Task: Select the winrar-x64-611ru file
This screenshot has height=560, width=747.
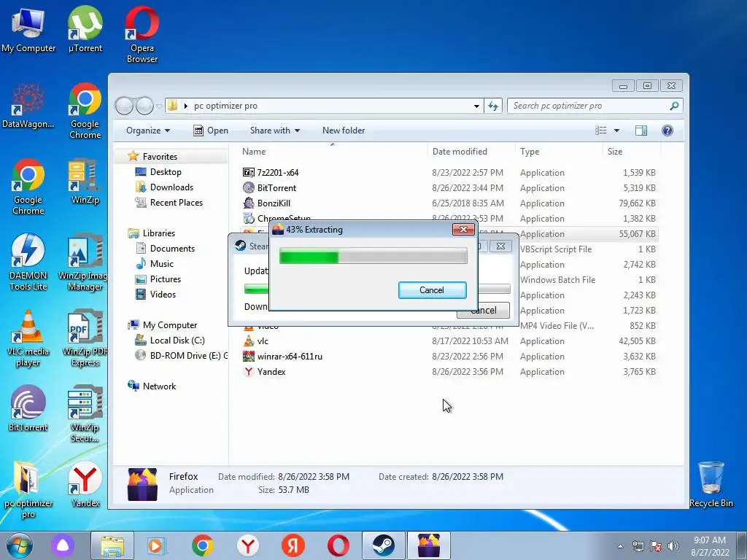Action: 290,357
